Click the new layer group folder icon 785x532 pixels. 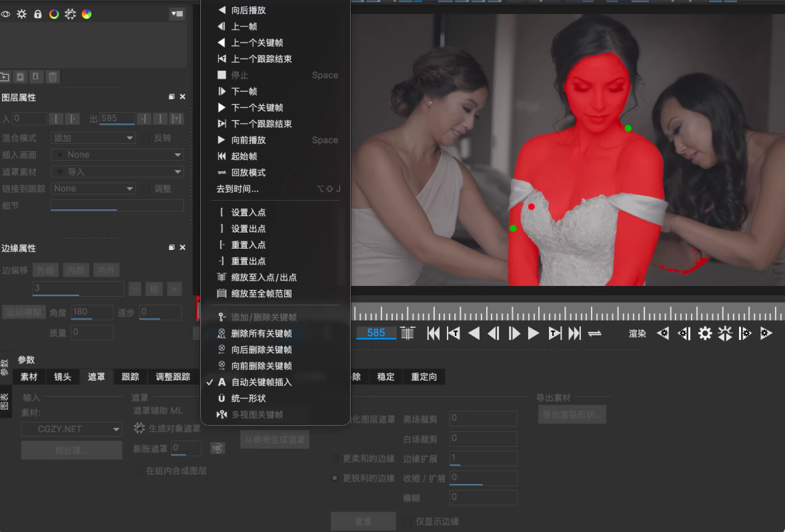tap(5, 77)
